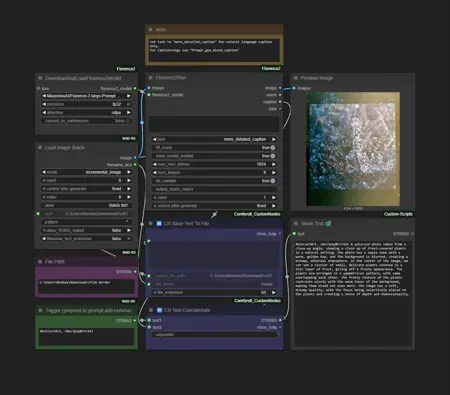Click the text1 input port on CR Text Concatenate
The image size is (450, 395).
point(149,320)
